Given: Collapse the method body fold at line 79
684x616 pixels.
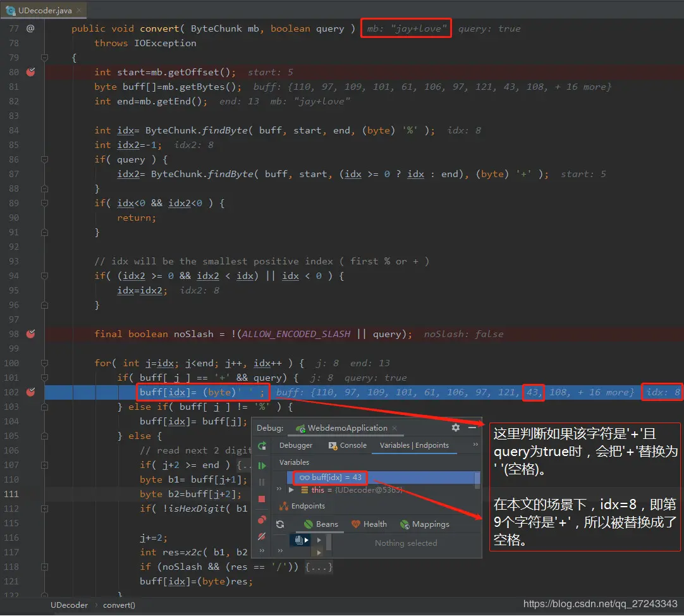Looking at the screenshot, I should [x=44, y=58].
